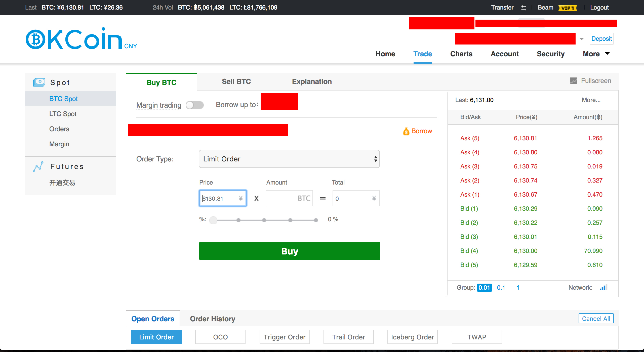Screen dimensions: 644x352
Task: Click the VIP 1 badge icon
Action: pos(568,8)
